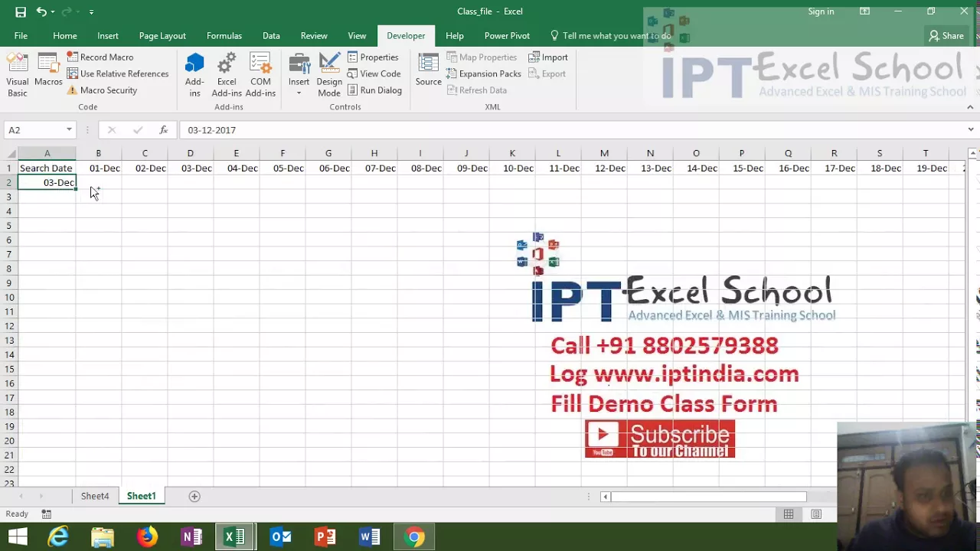The image size is (980, 551).
Task: Open the Power Pivot tab
Action: [x=507, y=36]
